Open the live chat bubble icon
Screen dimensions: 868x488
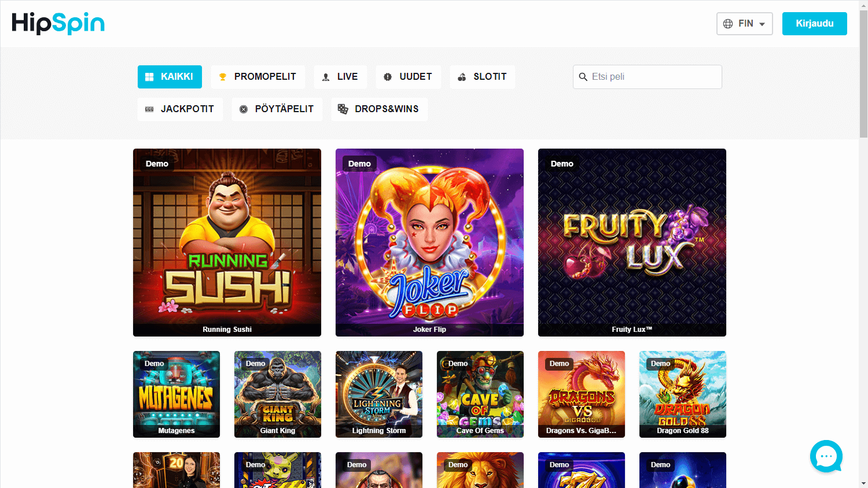pyautogui.click(x=826, y=456)
